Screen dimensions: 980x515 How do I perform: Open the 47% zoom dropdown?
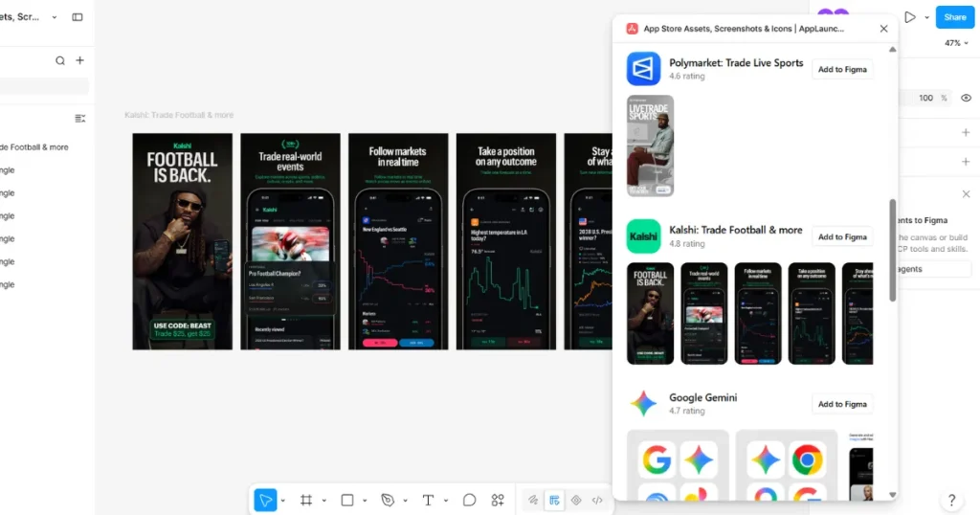(956, 43)
